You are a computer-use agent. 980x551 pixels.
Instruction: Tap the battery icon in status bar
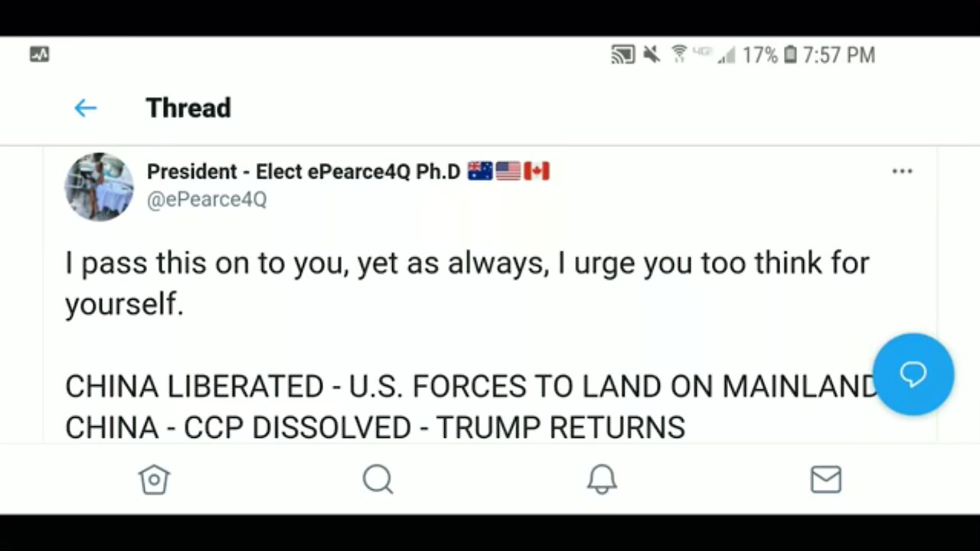point(790,55)
